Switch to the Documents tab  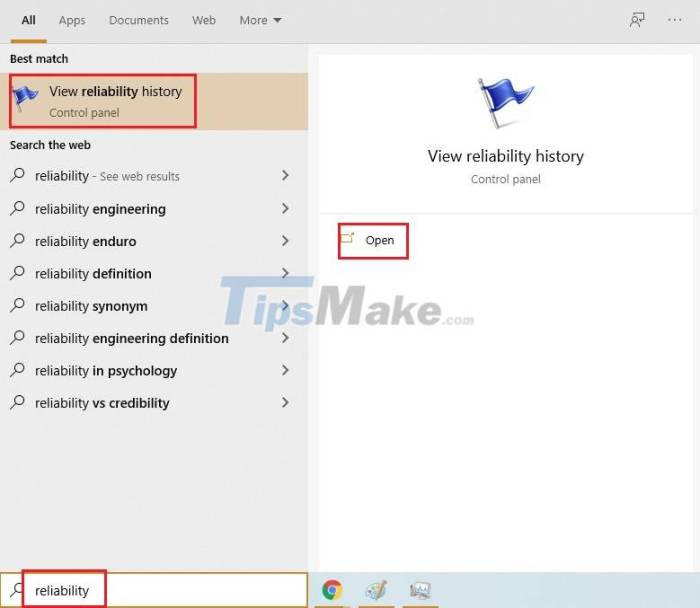tap(139, 20)
